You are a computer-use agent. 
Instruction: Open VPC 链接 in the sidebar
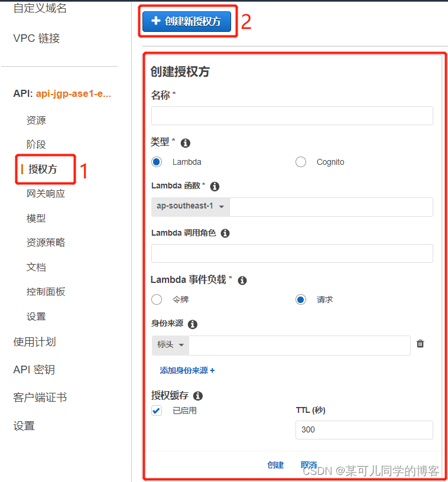click(x=37, y=38)
